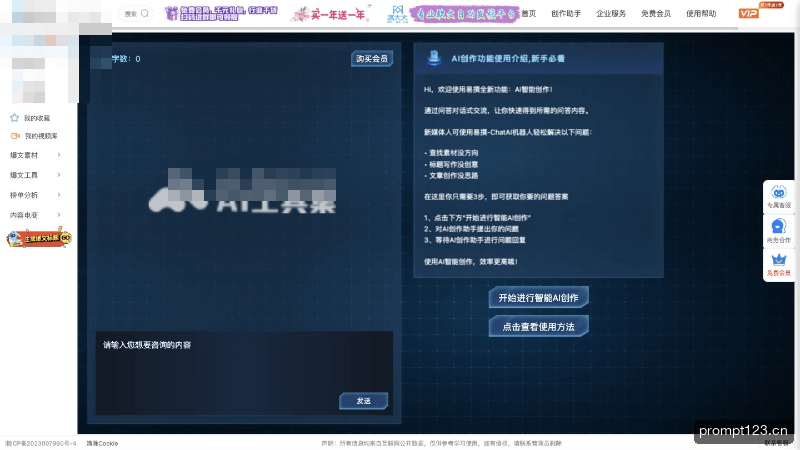Click the 请输入您想要咨询的内容 text area

[244, 373]
